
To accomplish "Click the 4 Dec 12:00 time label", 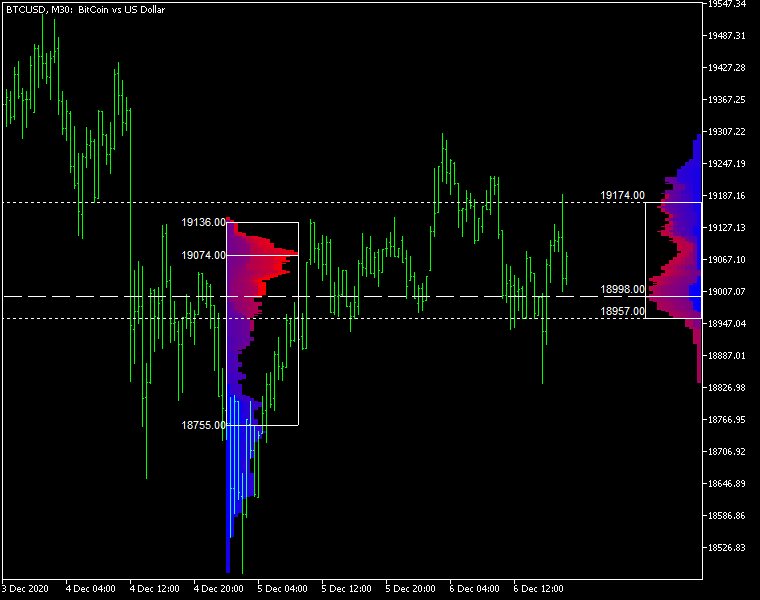I will (x=155, y=589).
